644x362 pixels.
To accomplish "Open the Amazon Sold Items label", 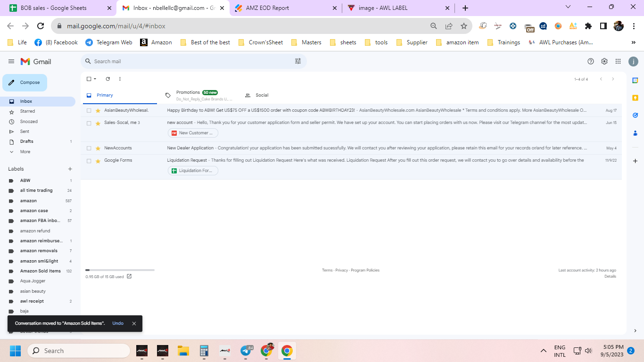I will (x=41, y=271).
